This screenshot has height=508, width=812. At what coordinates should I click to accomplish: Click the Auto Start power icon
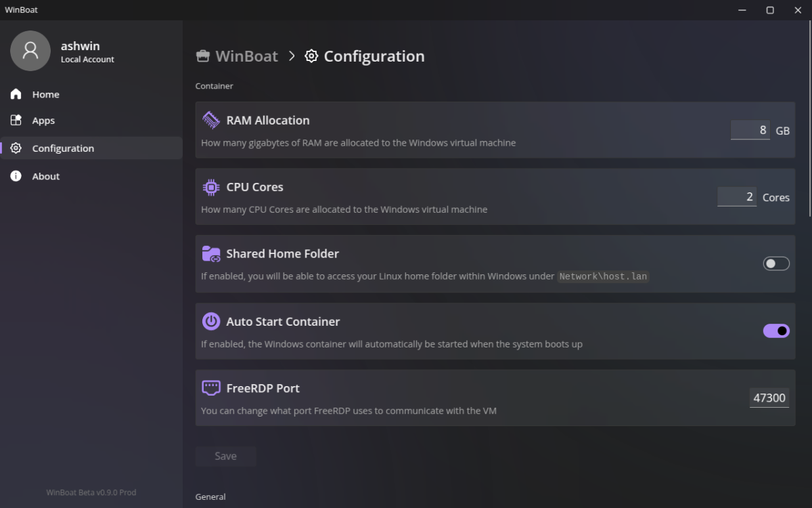pos(211,320)
